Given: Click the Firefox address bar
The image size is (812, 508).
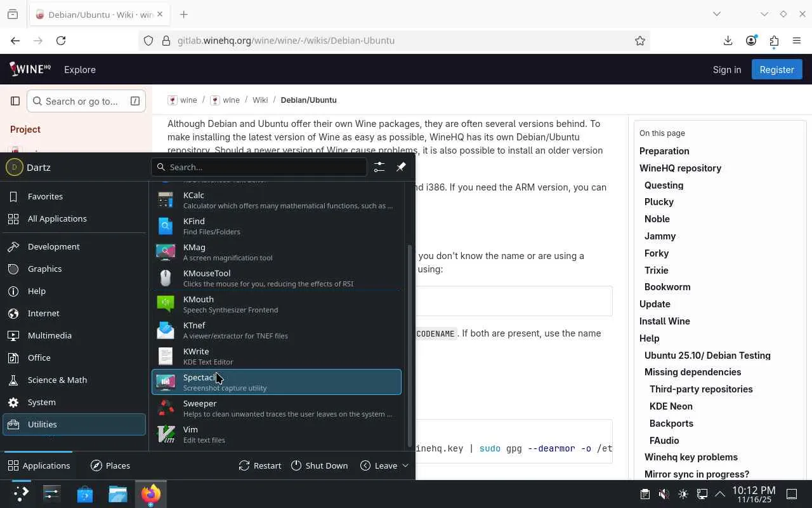Looking at the screenshot, I should tap(393, 41).
